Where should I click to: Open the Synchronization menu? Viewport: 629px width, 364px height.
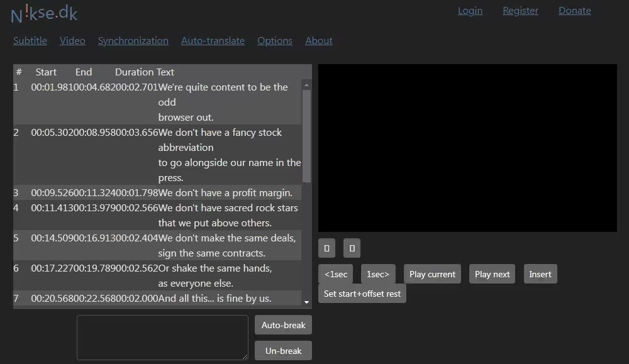click(133, 41)
